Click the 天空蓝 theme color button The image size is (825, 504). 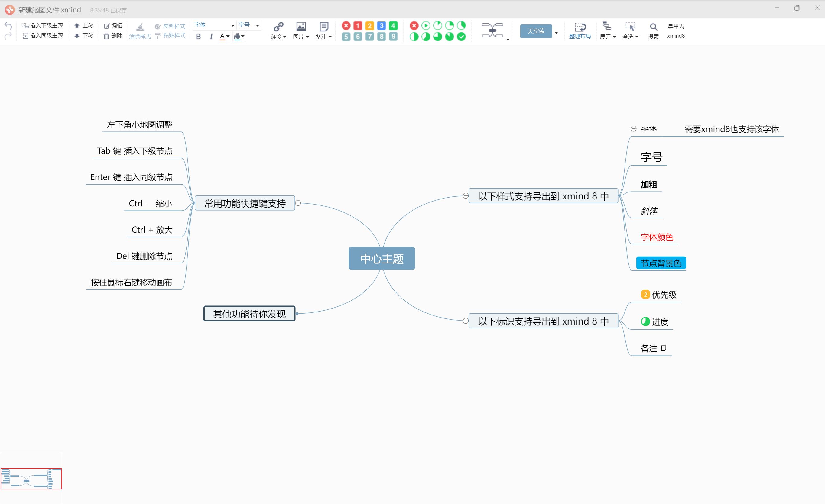[x=536, y=31]
